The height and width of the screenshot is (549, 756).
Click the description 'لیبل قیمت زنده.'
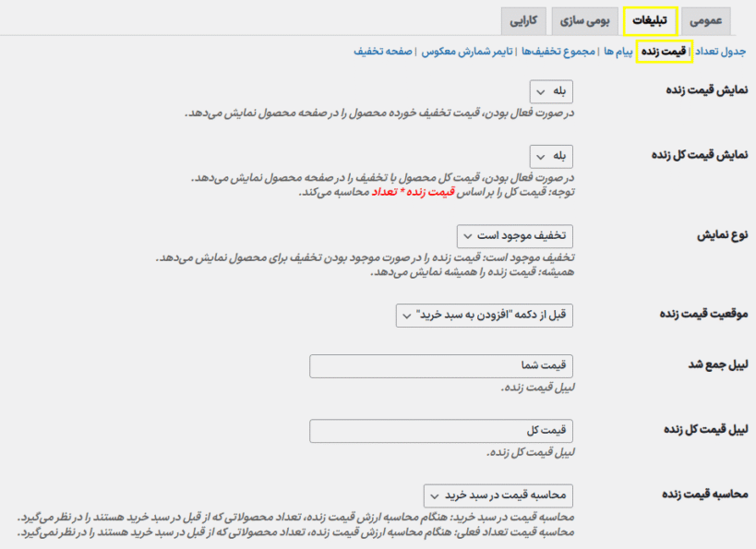click(537, 388)
